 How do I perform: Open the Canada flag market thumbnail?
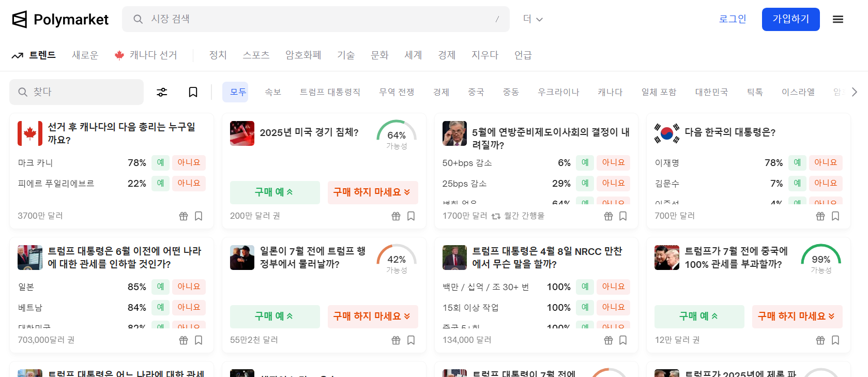[x=30, y=133]
